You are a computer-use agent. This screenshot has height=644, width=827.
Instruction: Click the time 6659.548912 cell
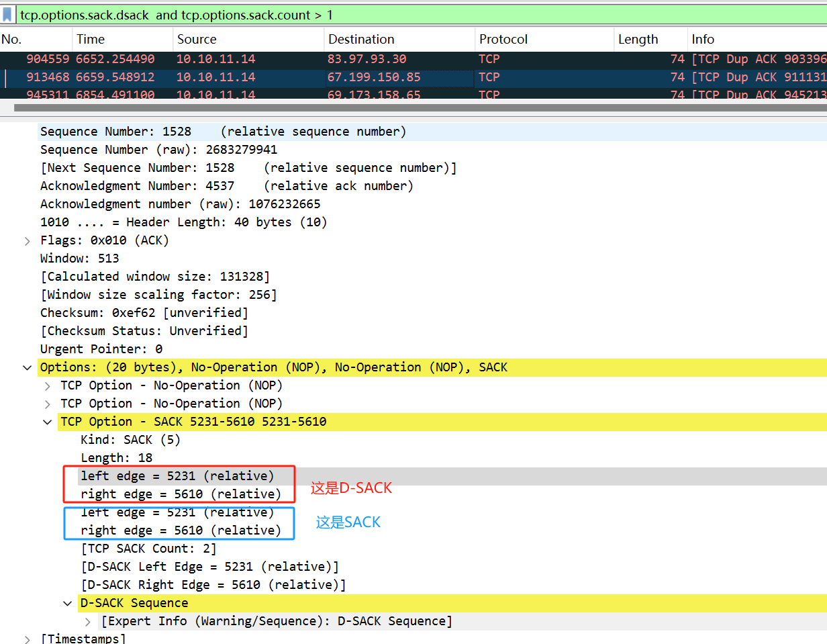point(115,77)
